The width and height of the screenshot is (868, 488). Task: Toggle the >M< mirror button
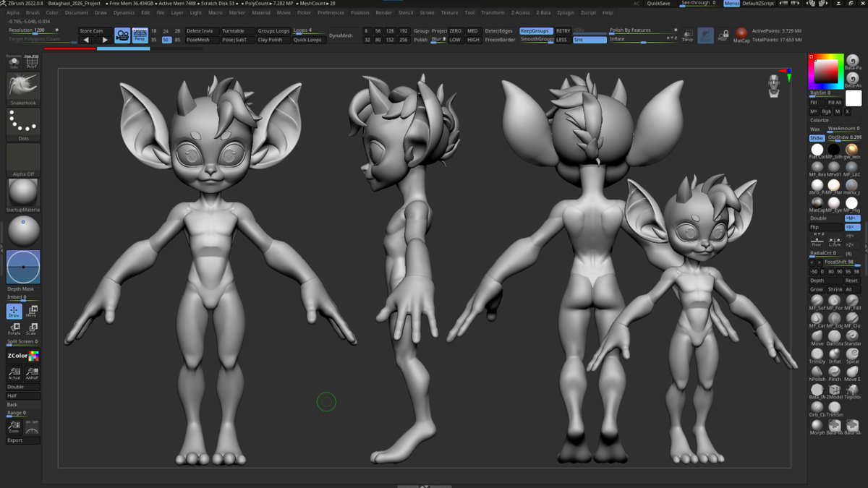[852, 218]
